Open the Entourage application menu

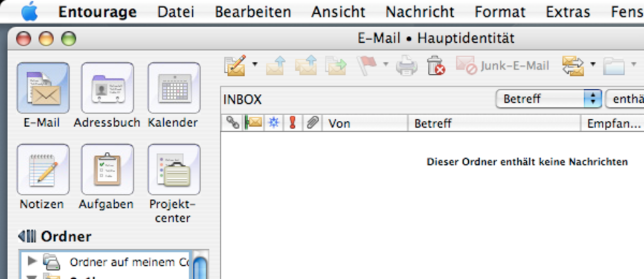pos(97,12)
